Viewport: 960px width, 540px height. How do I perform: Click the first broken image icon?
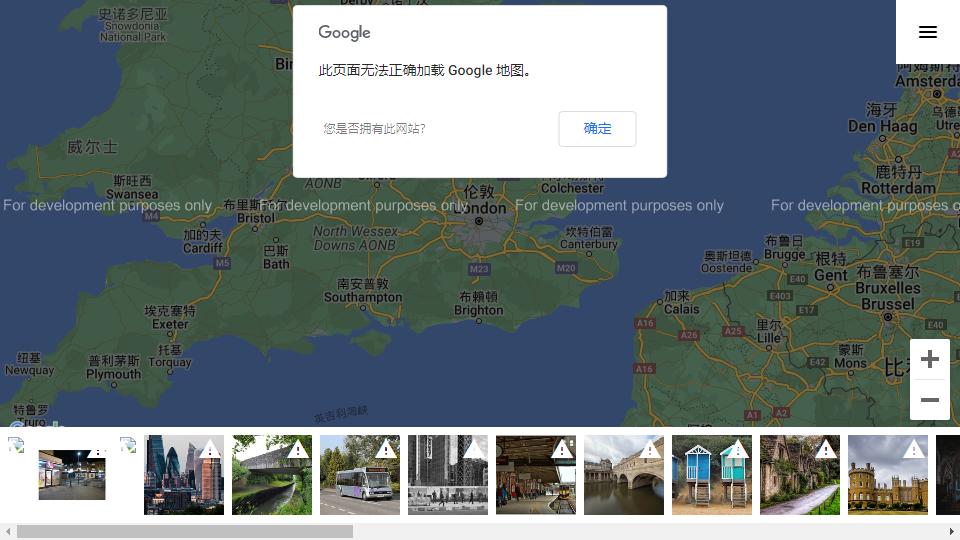coord(16,445)
